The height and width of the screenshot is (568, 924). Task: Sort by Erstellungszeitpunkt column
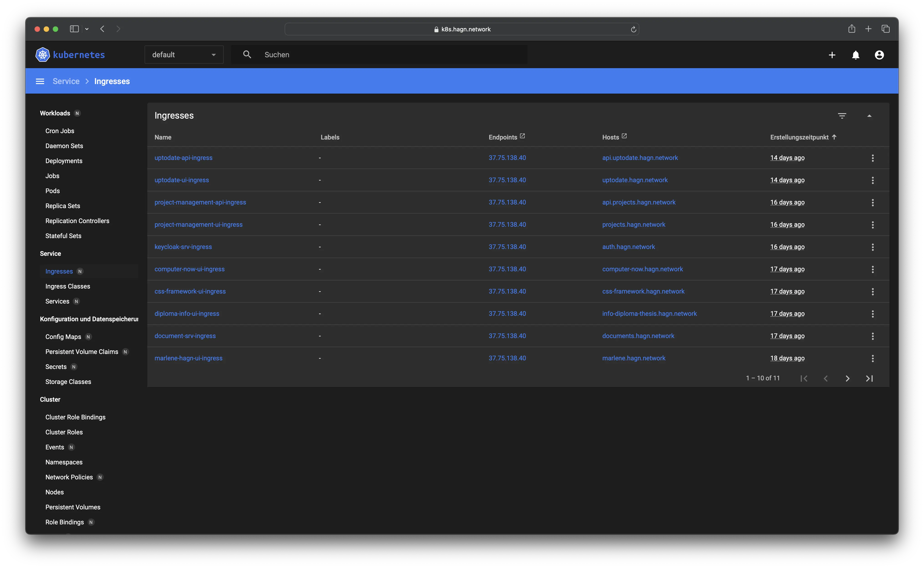(x=799, y=137)
